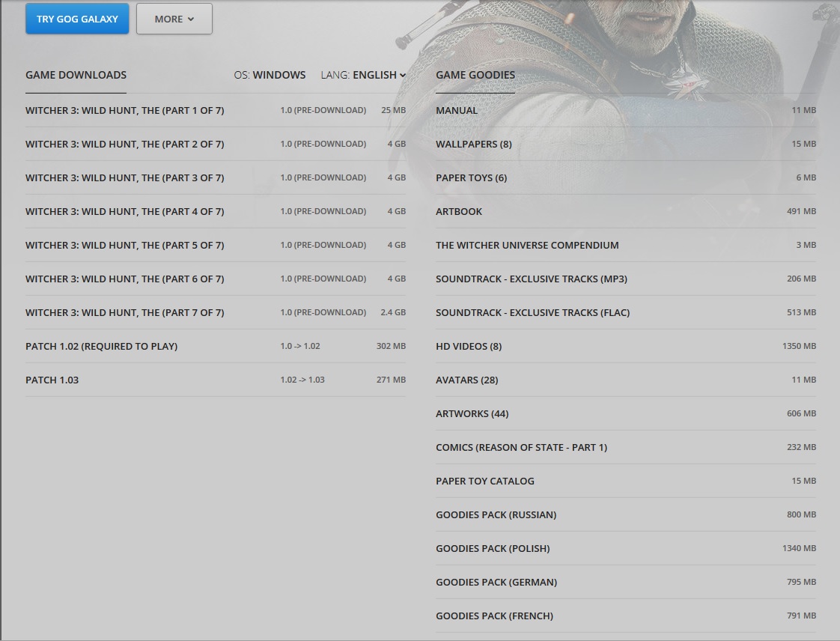Download Witcher 3 Part 4 of 7
This screenshot has height=641, width=840.
216,212
